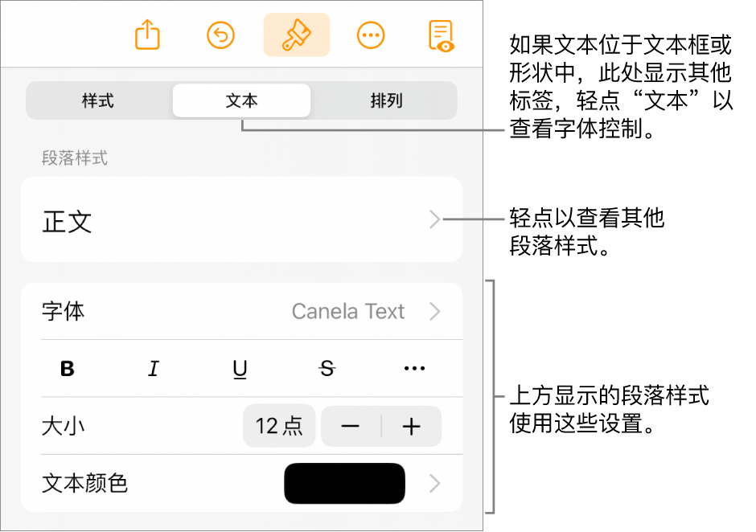Tap the 文本颜色 label
Viewport: 756px width, 532px height.
click(x=85, y=483)
